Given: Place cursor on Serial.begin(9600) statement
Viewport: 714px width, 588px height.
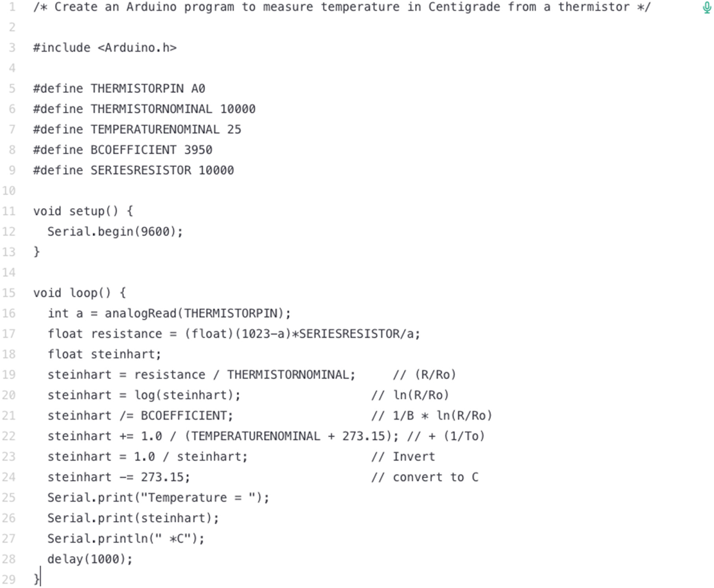Looking at the screenshot, I should pos(115,232).
